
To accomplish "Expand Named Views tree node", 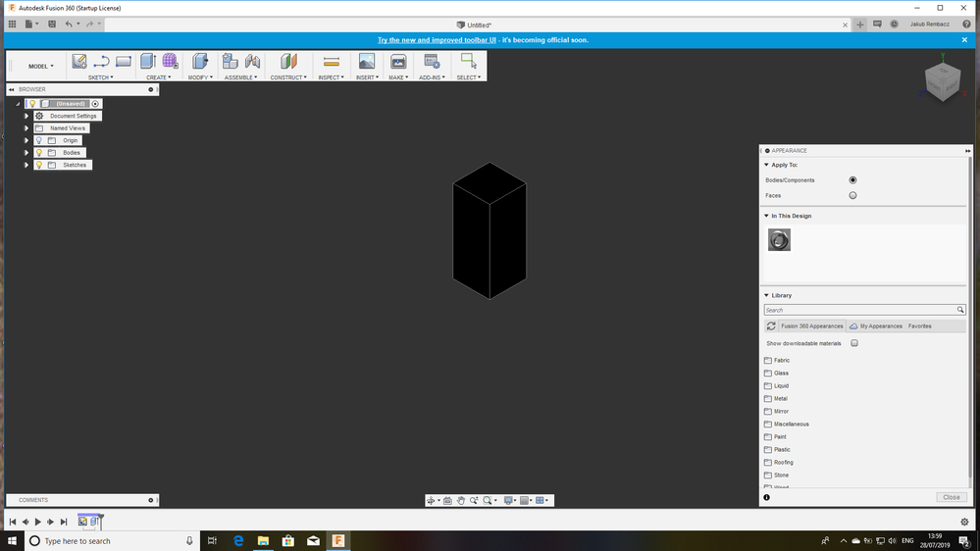I will (x=26, y=128).
